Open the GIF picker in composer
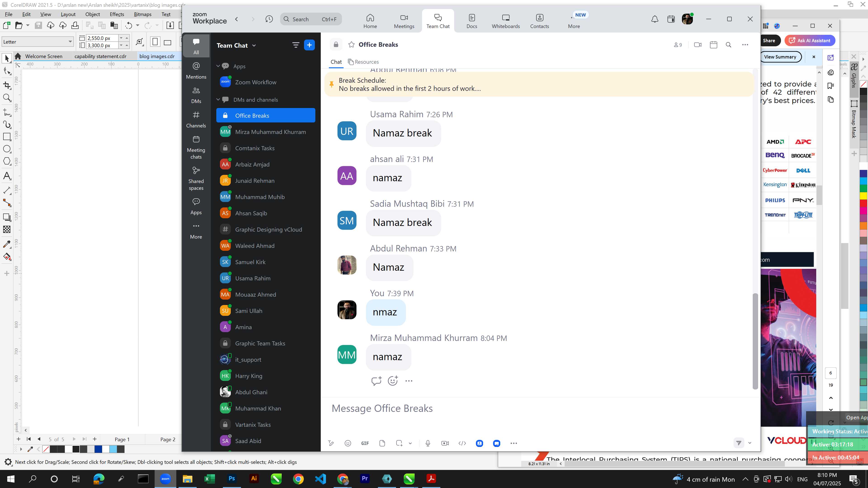Screen dimensions: 868x488 coord(365,443)
